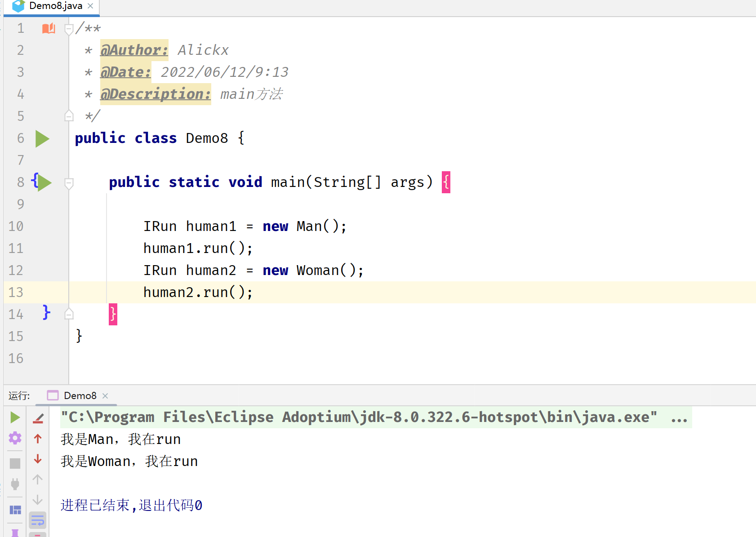The height and width of the screenshot is (537, 756).
Task: Click the closing class brace on line 15
Action: pyautogui.click(x=79, y=336)
